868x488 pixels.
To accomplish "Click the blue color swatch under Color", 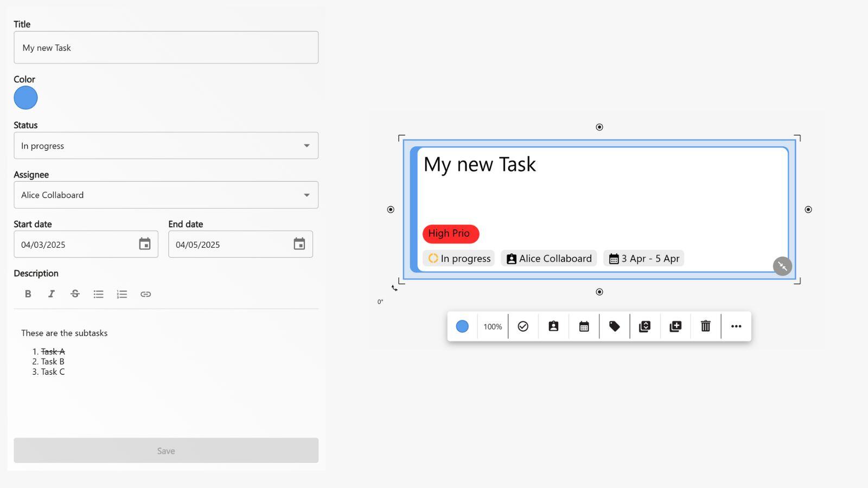I will [x=25, y=98].
